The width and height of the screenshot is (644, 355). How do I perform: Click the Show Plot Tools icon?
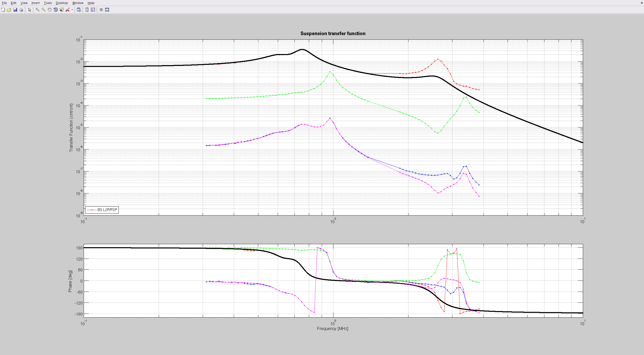coord(107,10)
